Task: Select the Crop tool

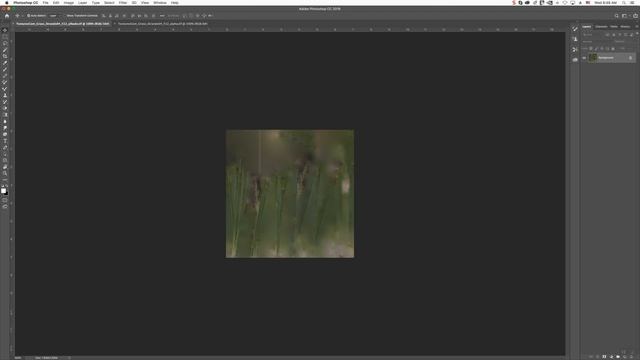Action: pos(5,56)
